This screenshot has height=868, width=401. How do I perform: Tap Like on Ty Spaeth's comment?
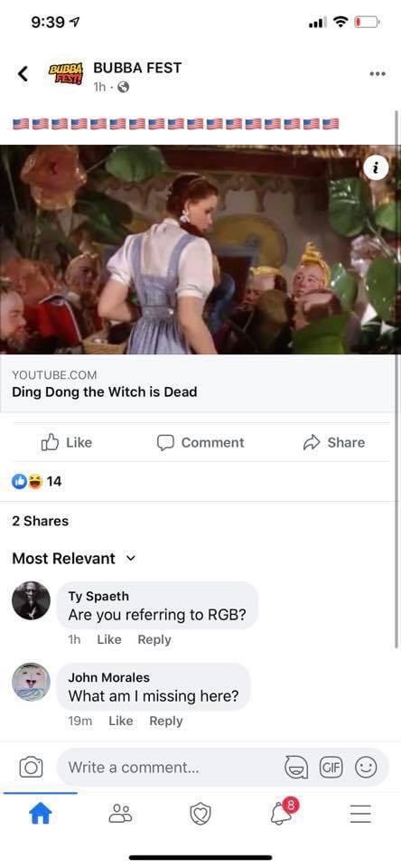click(x=109, y=639)
